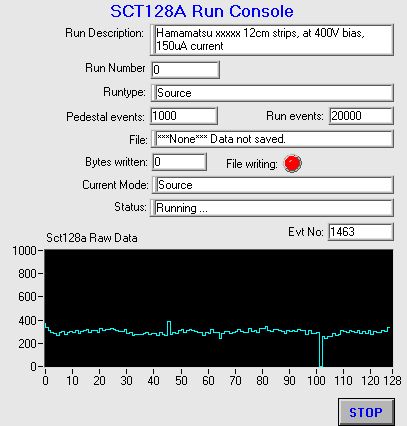This screenshot has width=407, height=426.
Task: Click the Sct128a Raw Data plot title
Action: click(92, 238)
